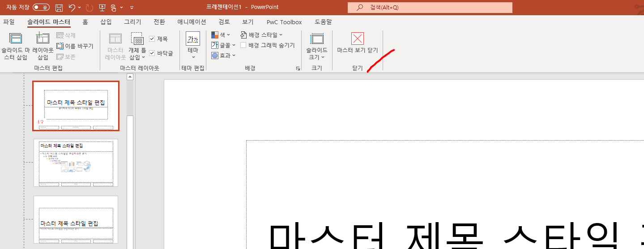Check the 배경 그래픽 숨기기 checkbox
This screenshot has height=249, width=644.
(243, 45)
